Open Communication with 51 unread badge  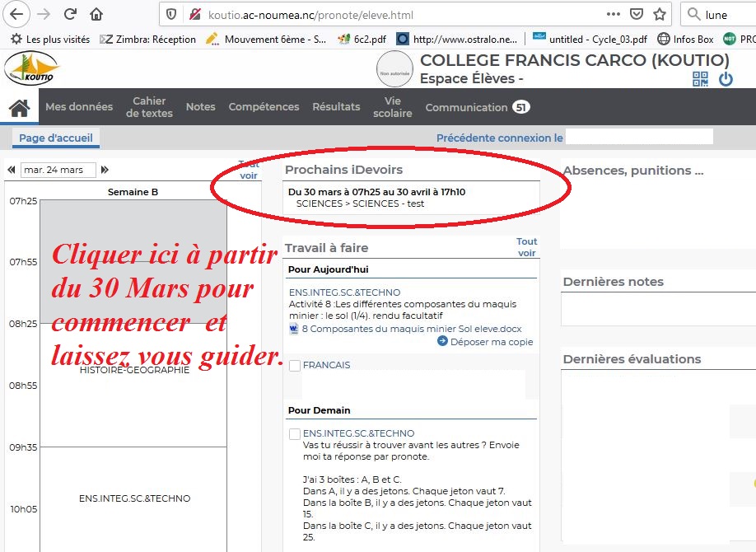click(x=476, y=107)
